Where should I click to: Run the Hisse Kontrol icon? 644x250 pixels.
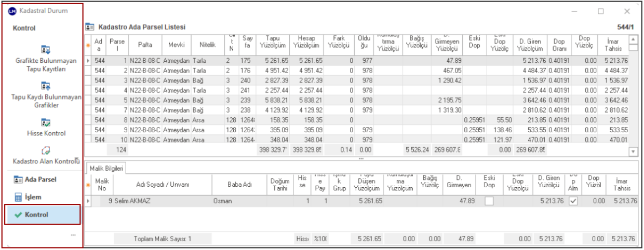(x=46, y=122)
